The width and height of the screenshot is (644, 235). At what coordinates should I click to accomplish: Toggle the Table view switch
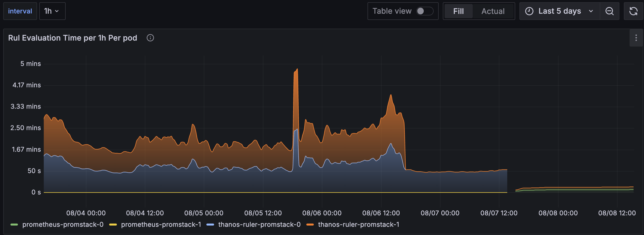[424, 11]
